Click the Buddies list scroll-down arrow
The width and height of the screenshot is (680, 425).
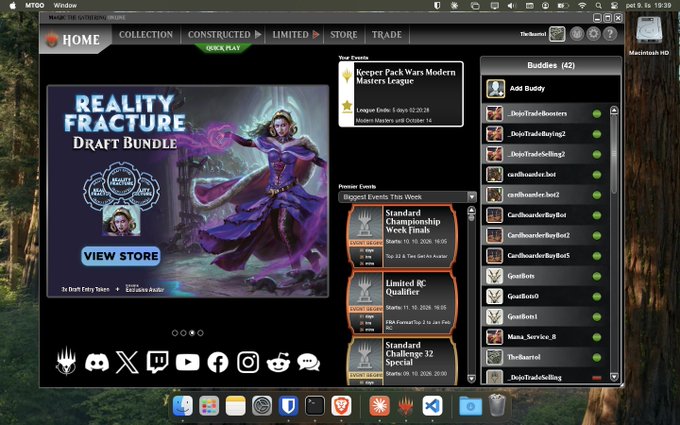tap(614, 377)
